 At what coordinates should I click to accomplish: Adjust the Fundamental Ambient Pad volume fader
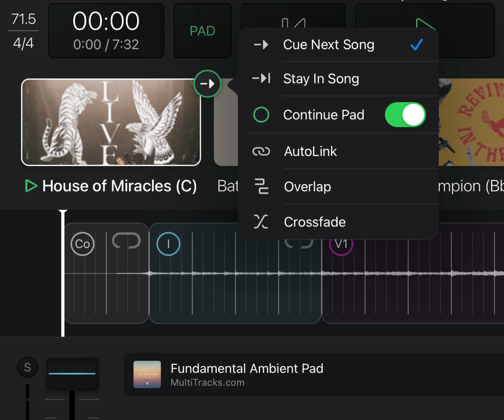72,374
